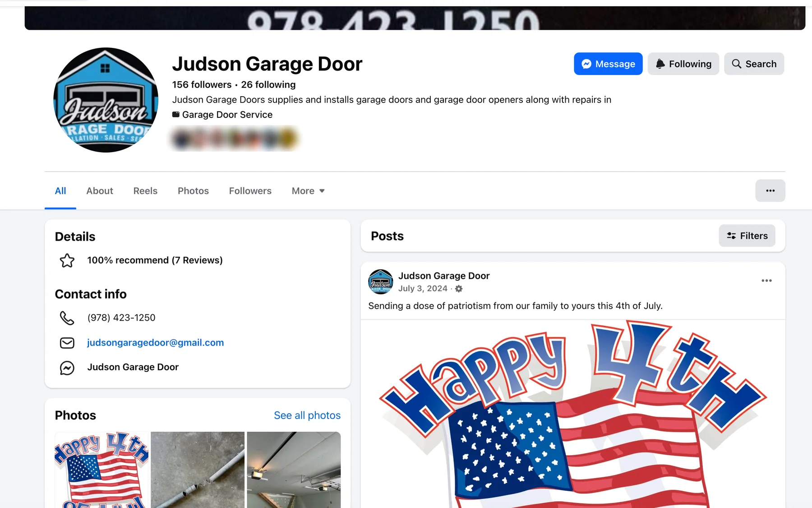Open the Happy 4th flag post image

click(573, 414)
